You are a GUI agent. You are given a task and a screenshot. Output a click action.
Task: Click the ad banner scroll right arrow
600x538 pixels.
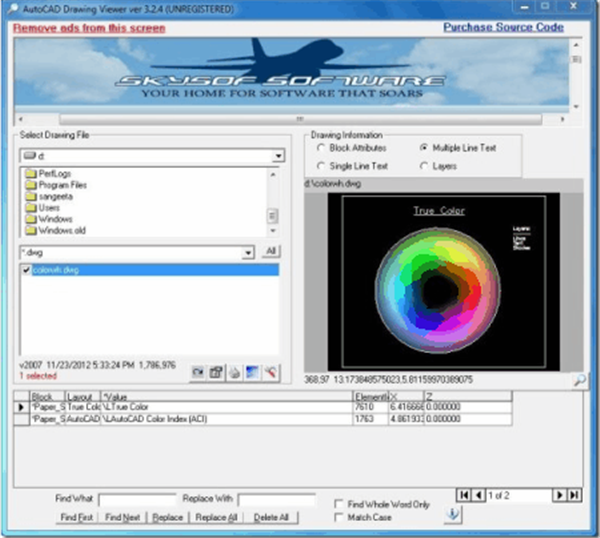click(x=562, y=119)
